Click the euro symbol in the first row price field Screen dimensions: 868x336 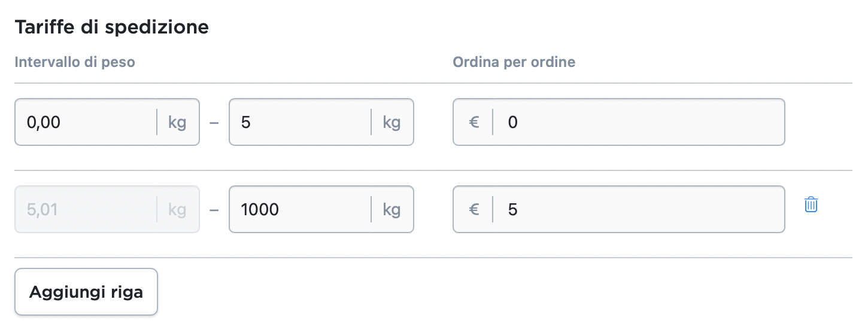(474, 123)
